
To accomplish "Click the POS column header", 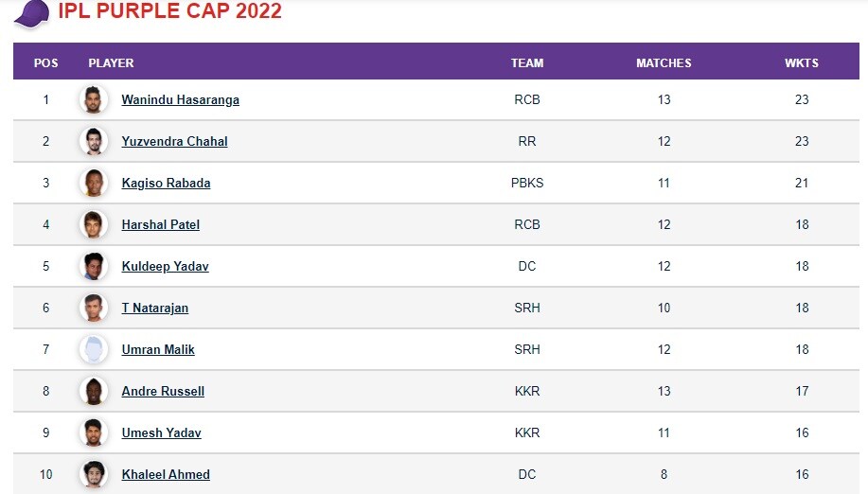I will pos(45,63).
